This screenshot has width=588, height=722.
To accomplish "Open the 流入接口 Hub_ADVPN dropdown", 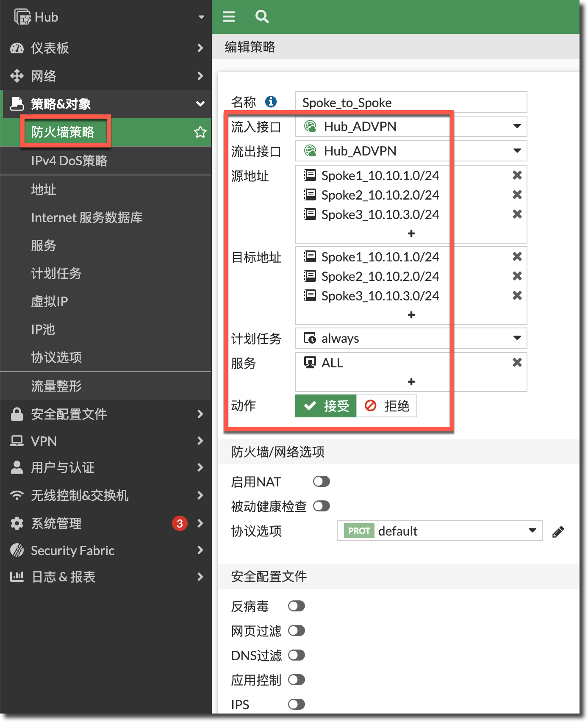I will [517, 126].
